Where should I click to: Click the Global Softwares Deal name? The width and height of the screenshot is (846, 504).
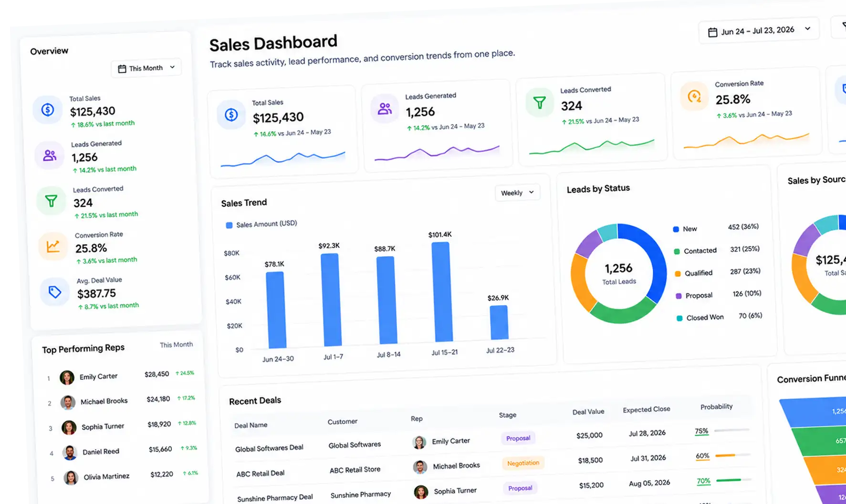[269, 448]
